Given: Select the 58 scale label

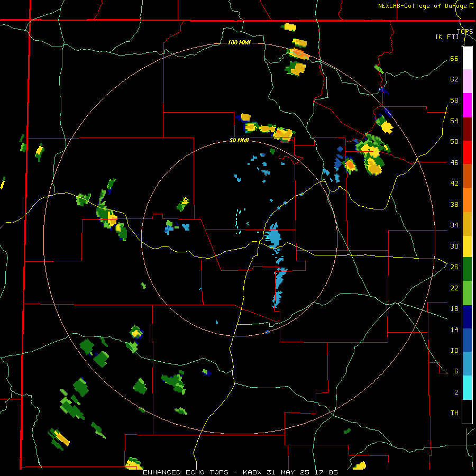Looking at the screenshot, I should 454,100.
